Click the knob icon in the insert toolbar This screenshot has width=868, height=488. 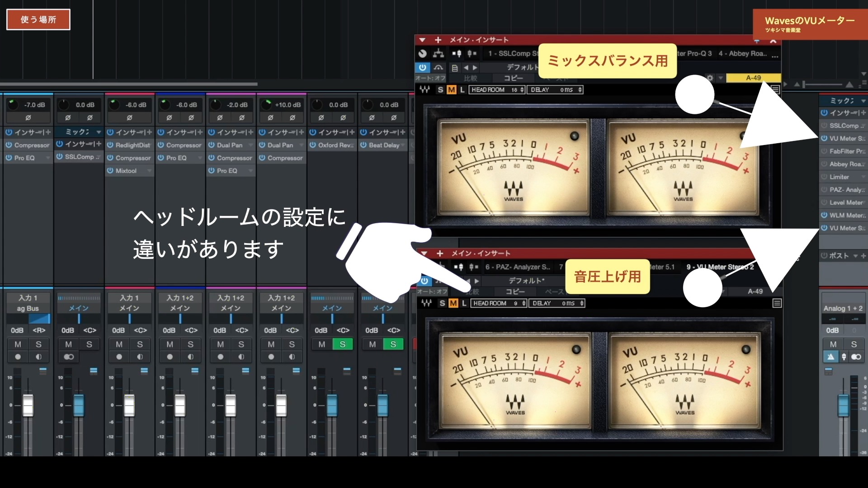pyautogui.click(x=422, y=53)
